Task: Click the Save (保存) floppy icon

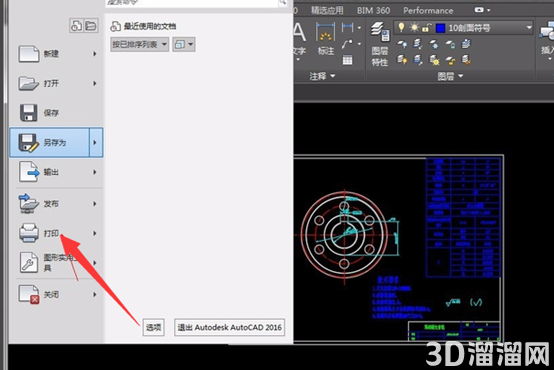Action: (x=29, y=113)
